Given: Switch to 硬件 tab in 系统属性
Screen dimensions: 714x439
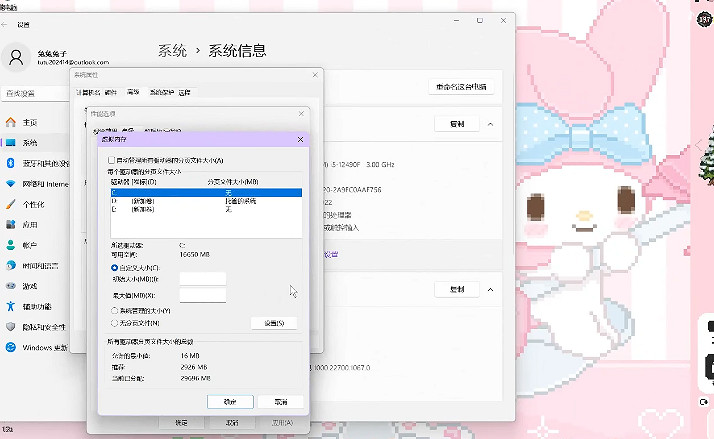Looking at the screenshot, I should pyautogui.click(x=111, y=92).
